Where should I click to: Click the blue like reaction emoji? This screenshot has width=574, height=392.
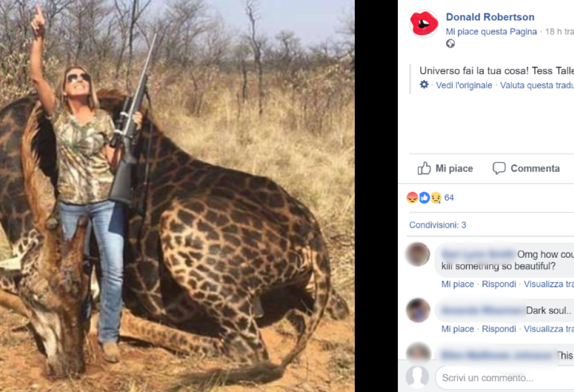[x=424, y=197]
